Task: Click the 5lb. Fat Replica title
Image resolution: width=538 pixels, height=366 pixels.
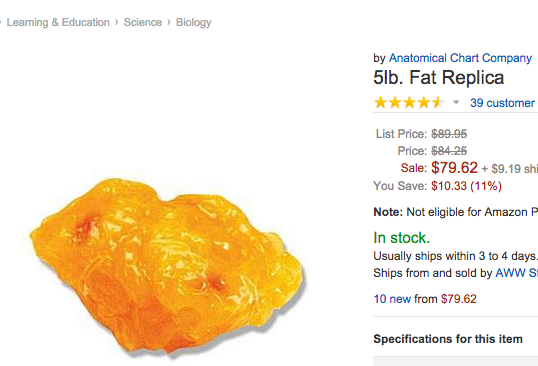Action: pos(438,78)
